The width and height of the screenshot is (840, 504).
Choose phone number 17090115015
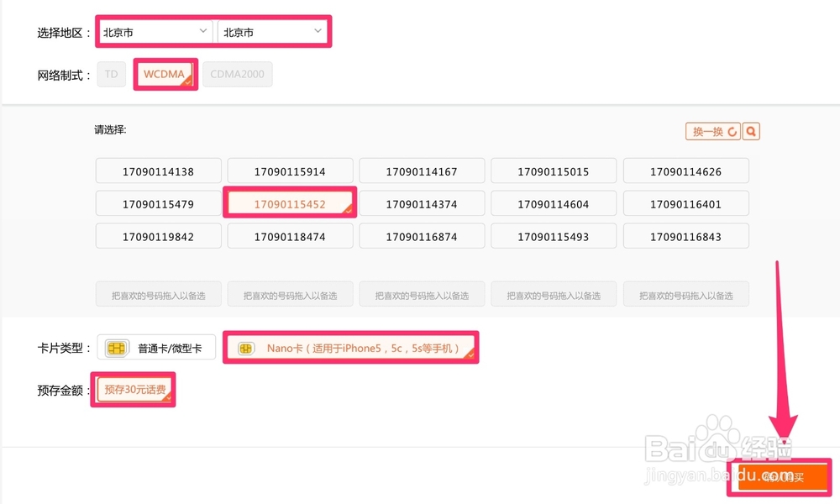click(x=554, y=171)
